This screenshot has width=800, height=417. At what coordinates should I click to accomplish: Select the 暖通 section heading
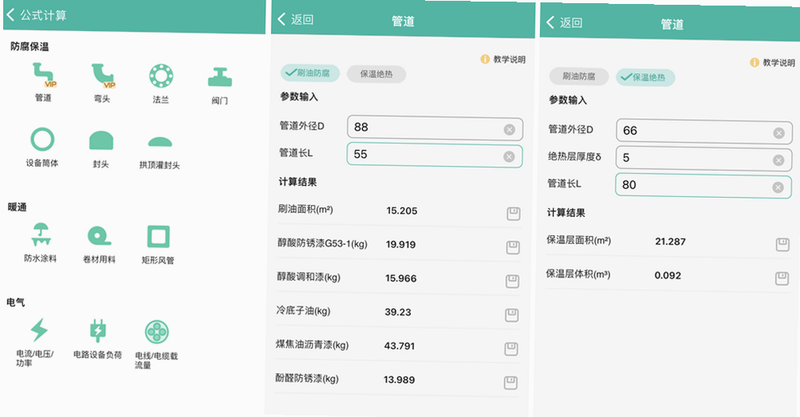(17, 207)
